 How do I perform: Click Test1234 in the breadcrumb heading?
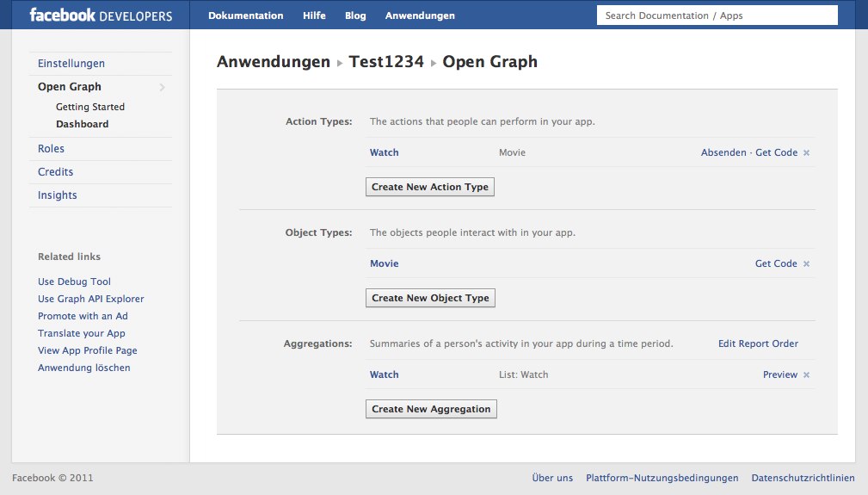tap(386, 61)
